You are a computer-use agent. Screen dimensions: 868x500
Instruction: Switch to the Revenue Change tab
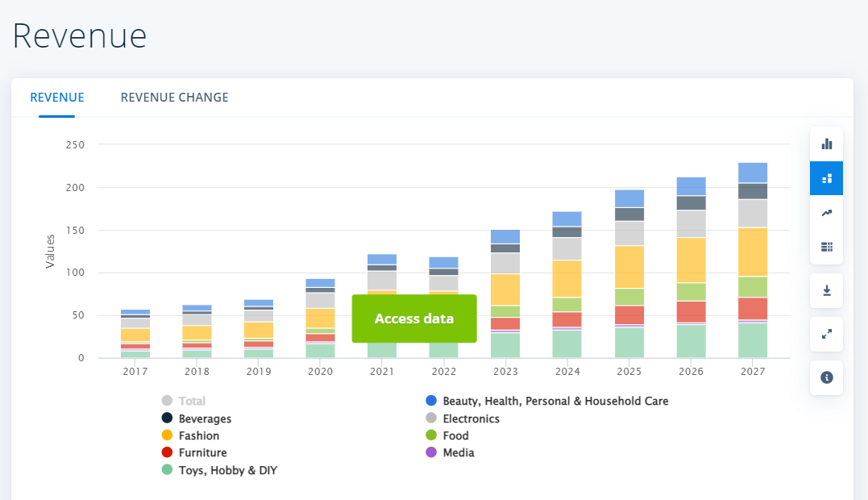tap(174, 98)
